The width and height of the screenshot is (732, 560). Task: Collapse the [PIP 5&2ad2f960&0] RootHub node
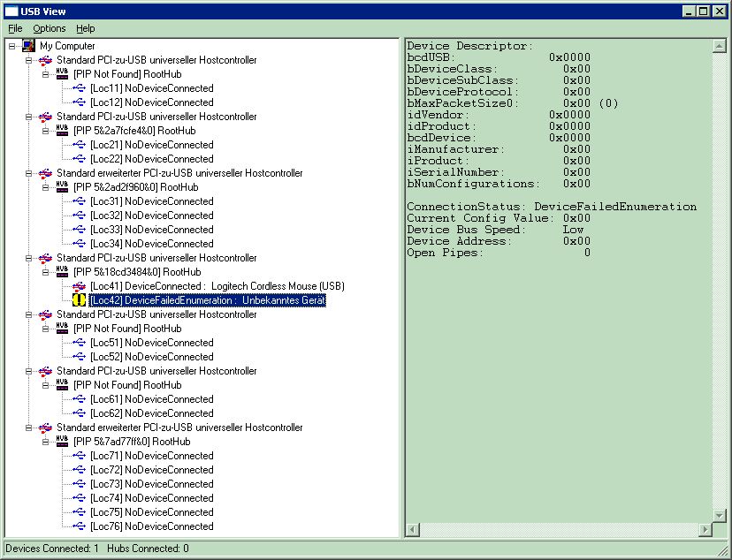click(x=45, y=187)
